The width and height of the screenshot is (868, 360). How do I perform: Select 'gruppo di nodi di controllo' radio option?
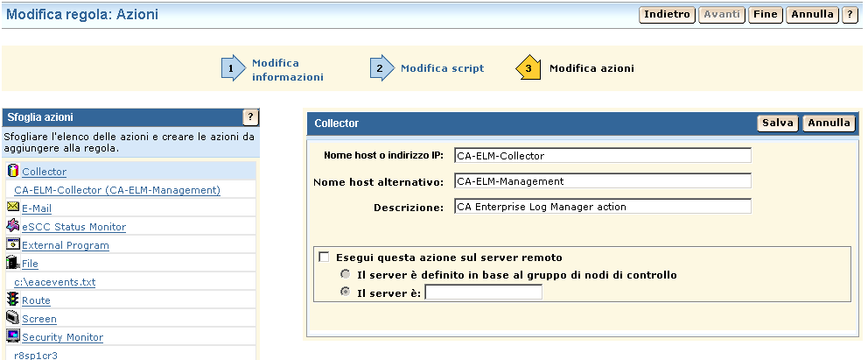[346, 275]
